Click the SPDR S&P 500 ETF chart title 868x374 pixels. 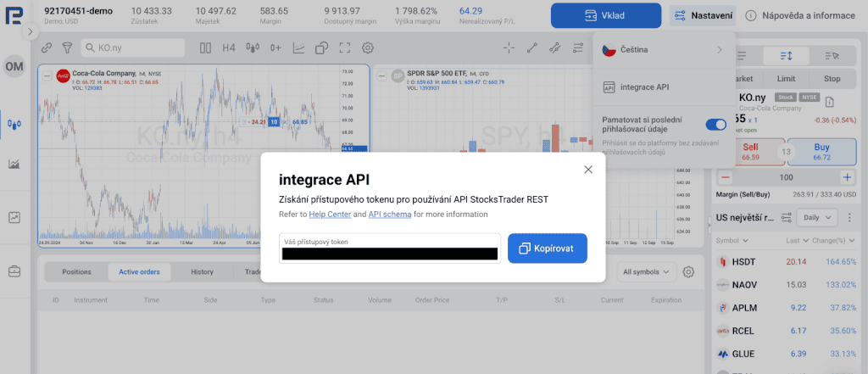tap(437, 73)
